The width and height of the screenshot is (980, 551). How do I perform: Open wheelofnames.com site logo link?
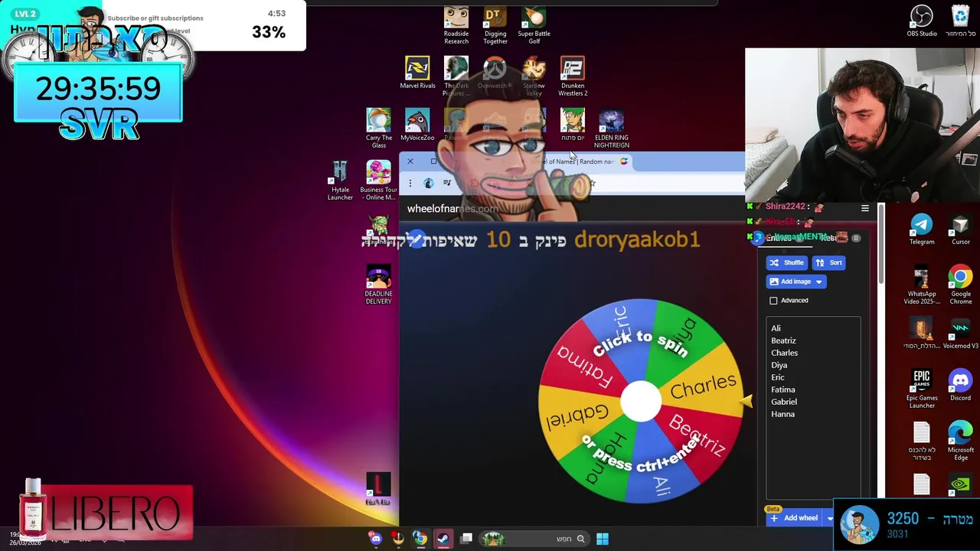tap(452, 208)
